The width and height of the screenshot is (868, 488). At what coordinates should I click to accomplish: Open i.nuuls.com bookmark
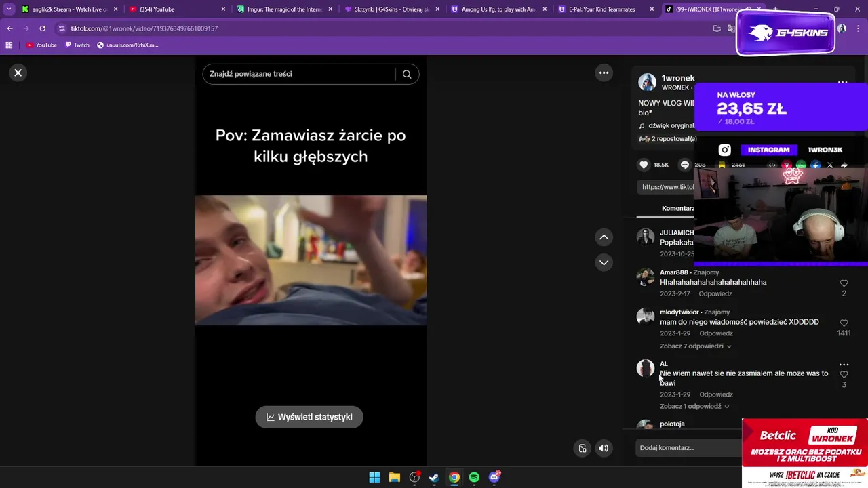point(127,45)
